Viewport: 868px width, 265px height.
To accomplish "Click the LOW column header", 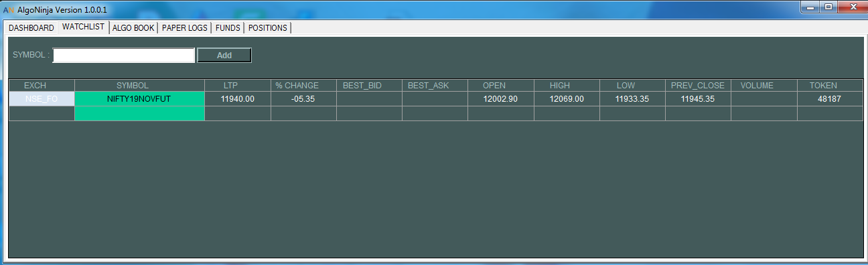I will click(632, 86).
